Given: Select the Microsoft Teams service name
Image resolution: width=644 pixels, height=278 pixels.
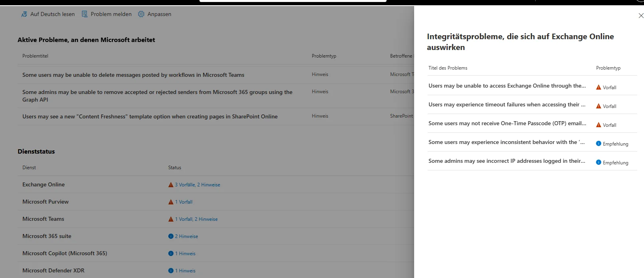Looking at the screenshot, I should [x=43, y=219].
